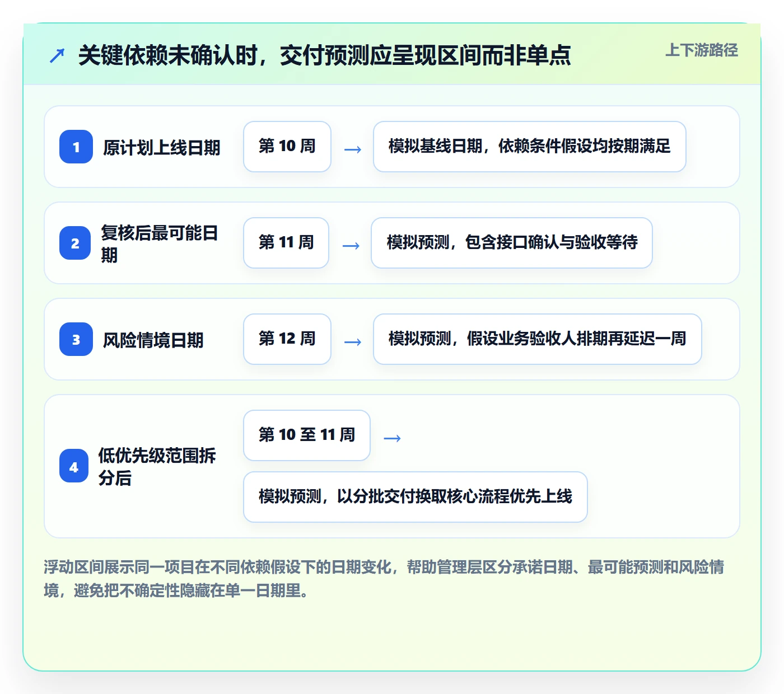The width and height of the screenshot is (784, 694).
Task: Open the note 模拟预测，假设业务验收人排期再延迟一周
Action: coord(538,339)
